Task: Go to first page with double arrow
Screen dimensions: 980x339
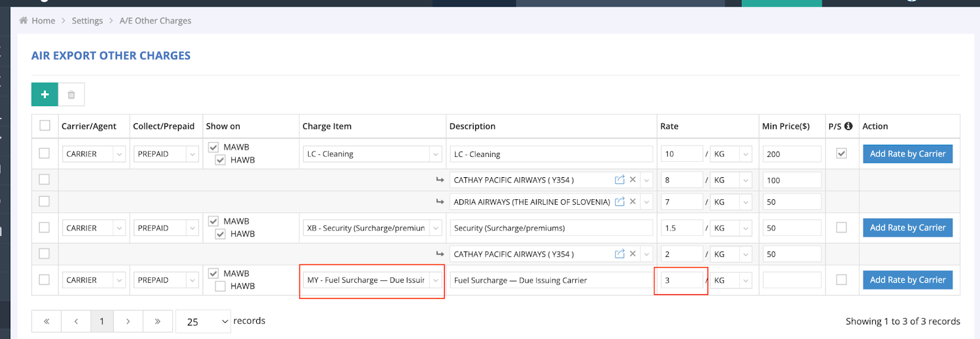Action: tap(47, 321)
